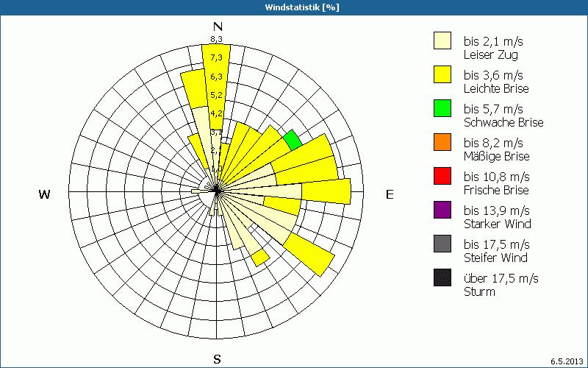The height and width of the screenshot is (368, 588).
Task: Click the W compass label
Action: click(x=44, y=194)
